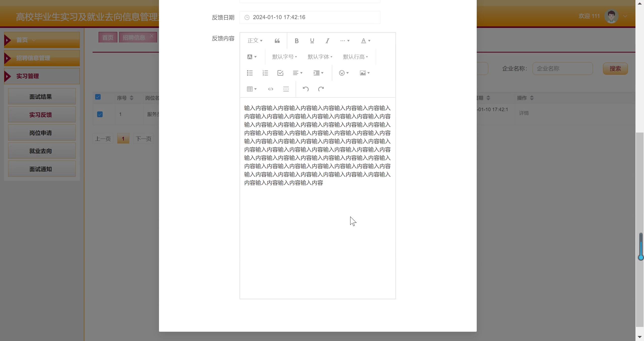Viewport: 644px width, 341px height.
Task: Open the font color picker dropdown
Action: coord(366,41)
